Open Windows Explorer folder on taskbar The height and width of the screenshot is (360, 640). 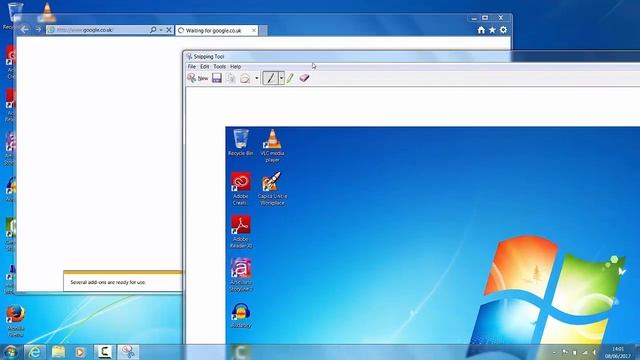pyautogui.click(x=58, y=352)
